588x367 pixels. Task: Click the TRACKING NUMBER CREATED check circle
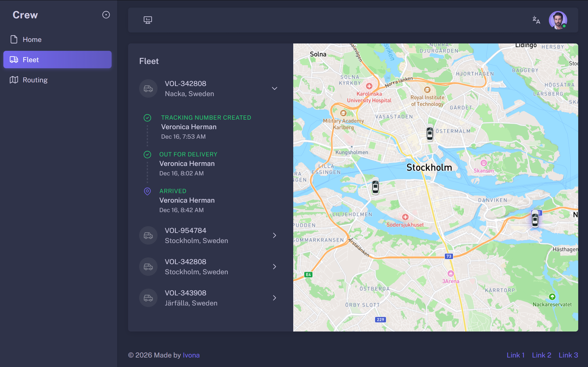pos(147,118)
